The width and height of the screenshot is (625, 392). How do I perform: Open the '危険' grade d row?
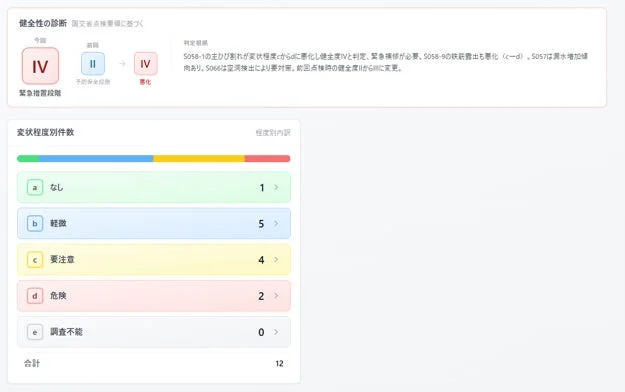(154, 296)
